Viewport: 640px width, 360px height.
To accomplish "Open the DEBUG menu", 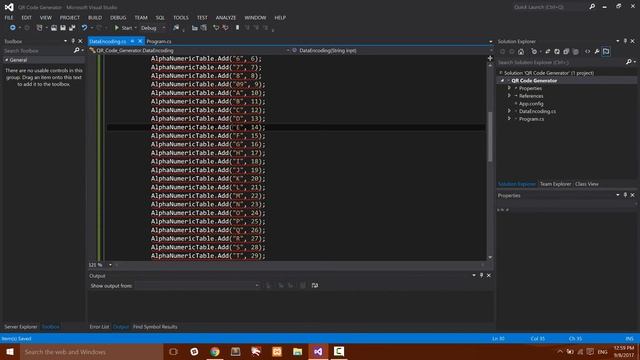I will (118, 18).
